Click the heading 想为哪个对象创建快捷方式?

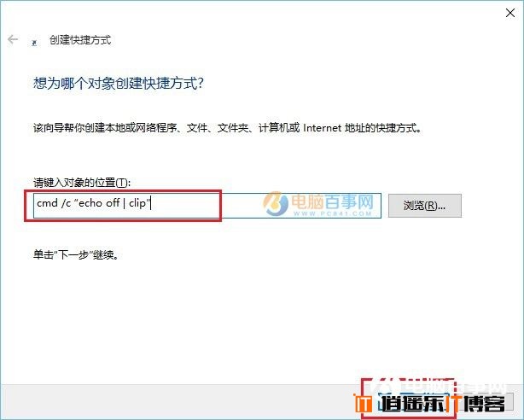click(x=119, y=83)
